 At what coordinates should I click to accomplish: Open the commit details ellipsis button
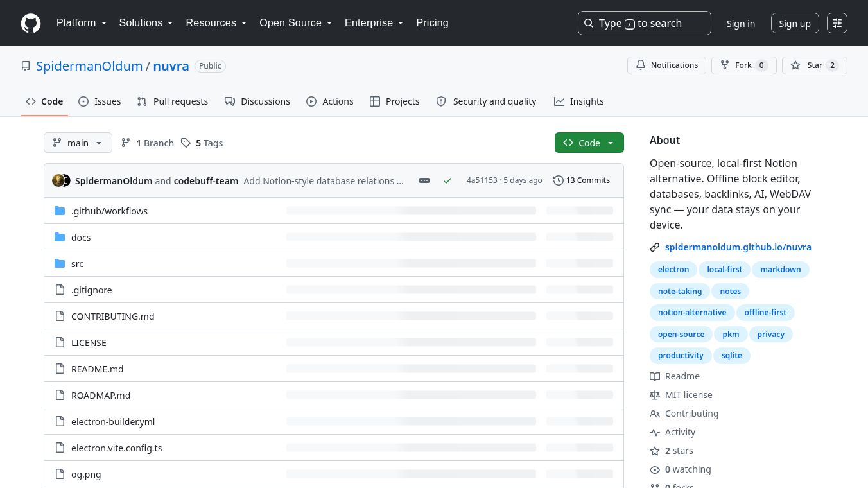(424, 180)
